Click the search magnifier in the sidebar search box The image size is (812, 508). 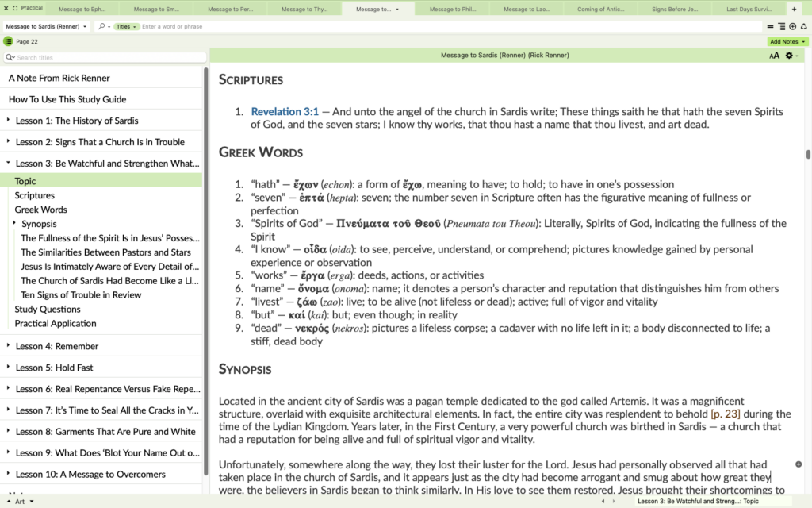click(9, 57)
